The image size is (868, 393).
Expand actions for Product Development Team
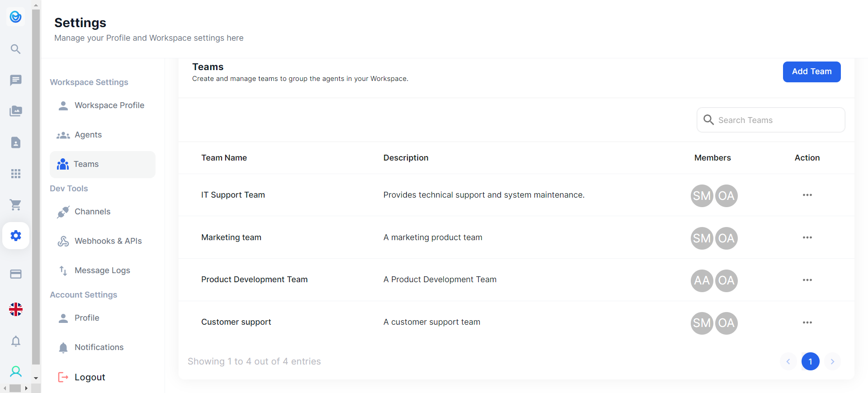pyautogui.click(x=807, y=280)
